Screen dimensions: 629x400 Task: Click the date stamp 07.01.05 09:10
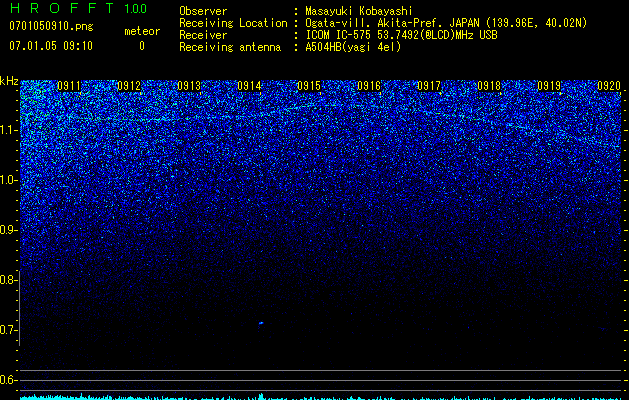51,46
